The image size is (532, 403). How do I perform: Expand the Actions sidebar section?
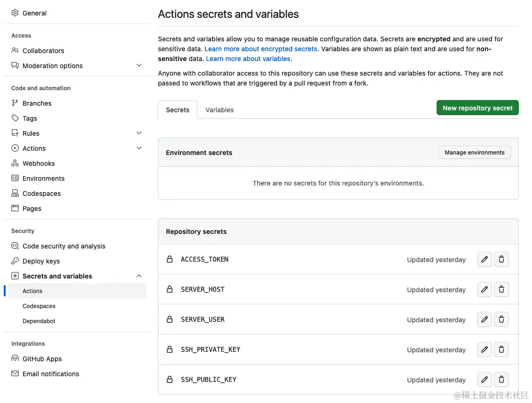click(139, 148)
